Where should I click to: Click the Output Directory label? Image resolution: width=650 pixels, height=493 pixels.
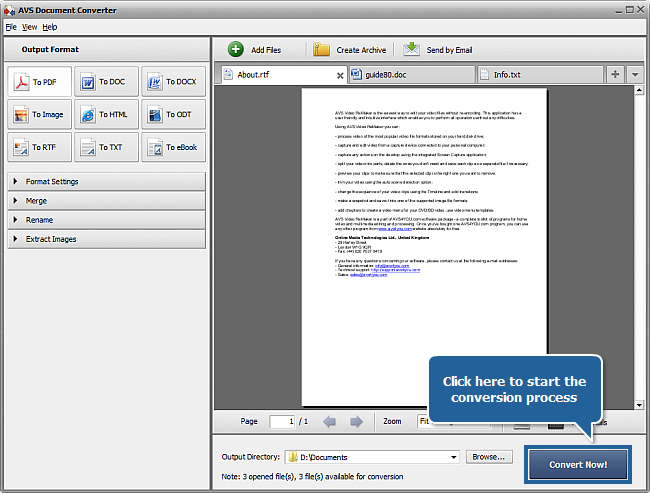(x=251, y=457)
